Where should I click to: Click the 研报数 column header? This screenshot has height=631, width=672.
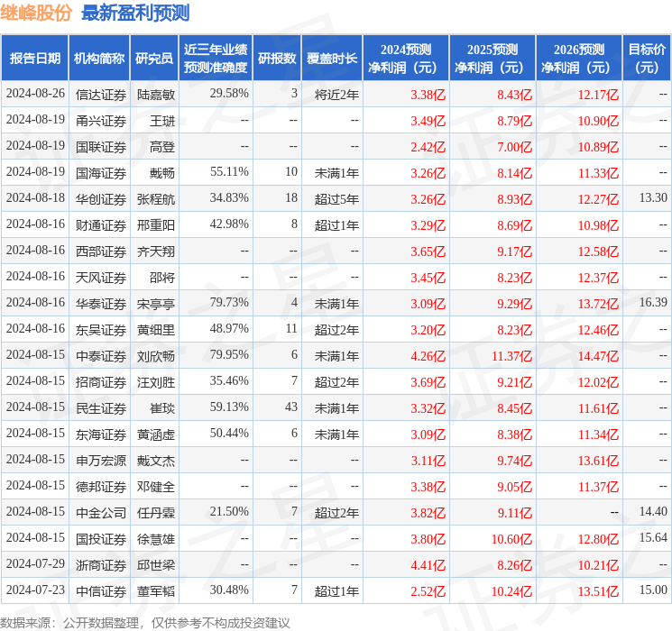pos(277,59)
